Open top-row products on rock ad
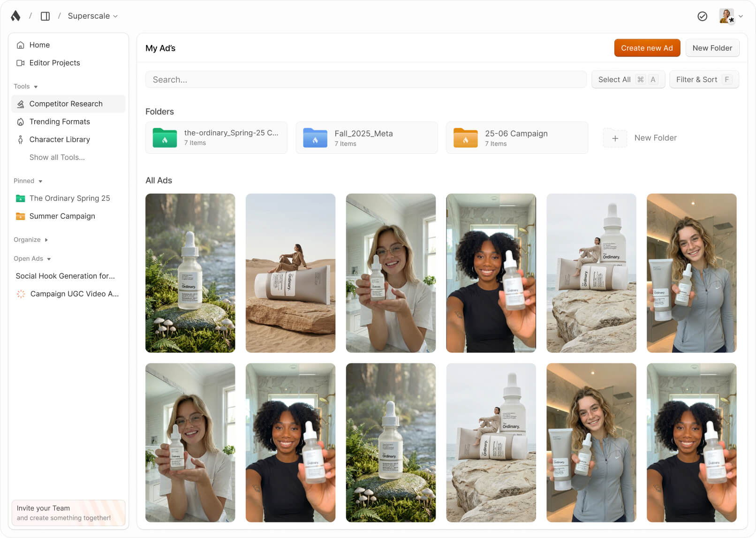This screenshot has width=756, height=538. click(591, 273)
